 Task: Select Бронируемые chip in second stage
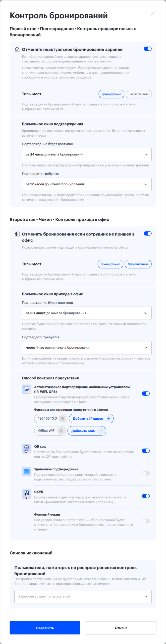[x=110, y=264]
